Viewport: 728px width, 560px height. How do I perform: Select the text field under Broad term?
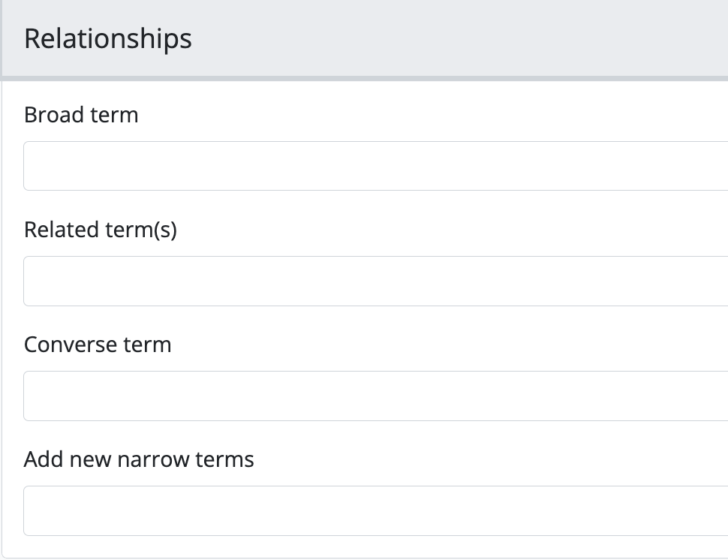point(375,166)
